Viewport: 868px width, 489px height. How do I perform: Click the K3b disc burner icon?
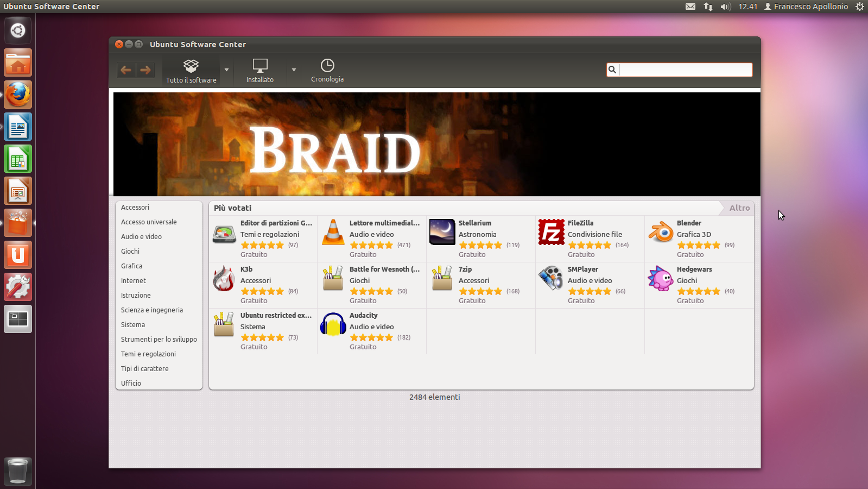click(224, 278)
